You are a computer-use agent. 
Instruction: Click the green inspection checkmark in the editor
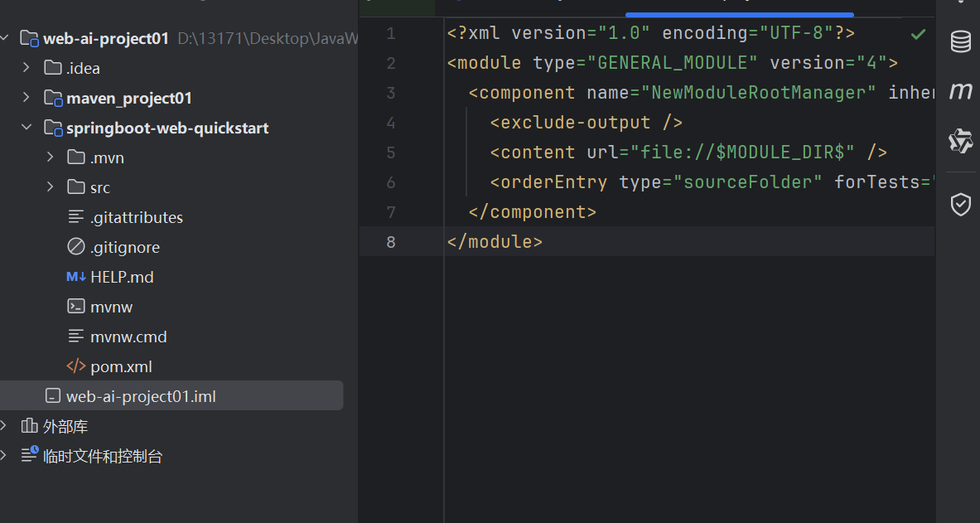[918, 35]
